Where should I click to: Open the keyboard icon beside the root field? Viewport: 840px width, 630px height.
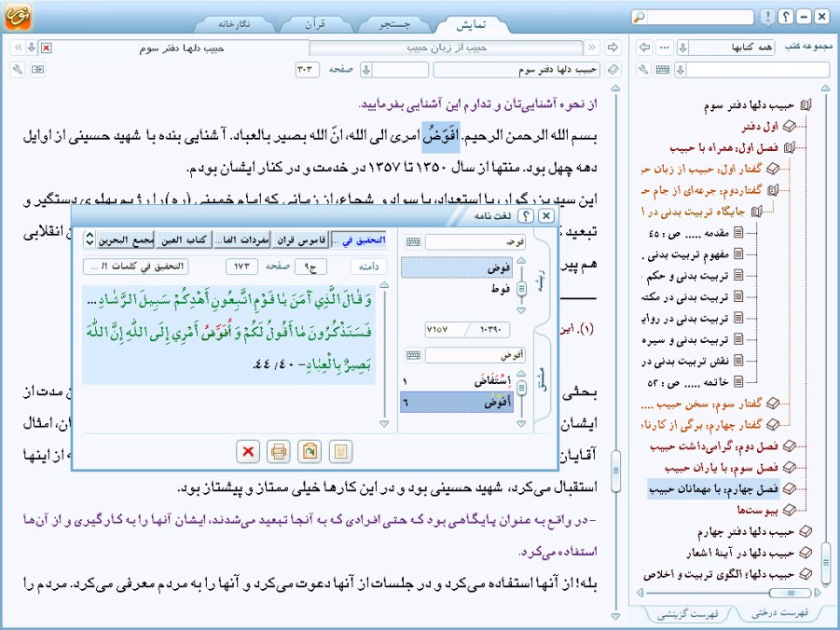(413, 241)
